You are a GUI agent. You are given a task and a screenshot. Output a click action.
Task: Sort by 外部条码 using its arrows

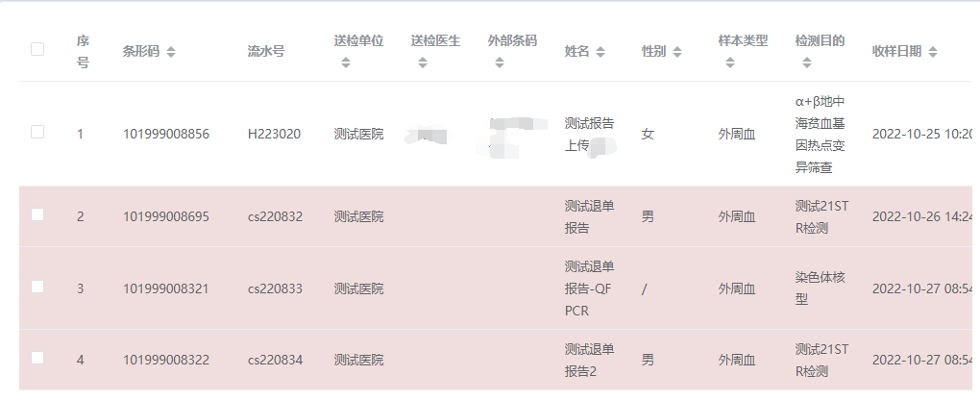pyautogui.click(x=500, y=63)
